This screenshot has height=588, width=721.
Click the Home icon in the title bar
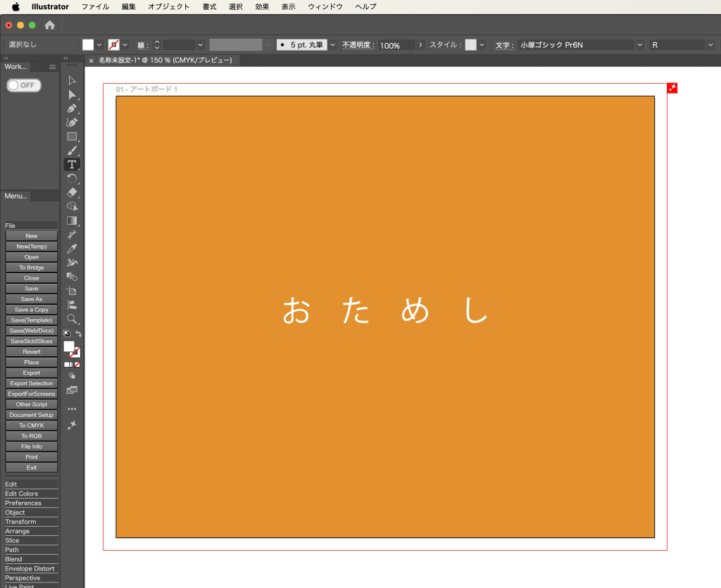49,25
